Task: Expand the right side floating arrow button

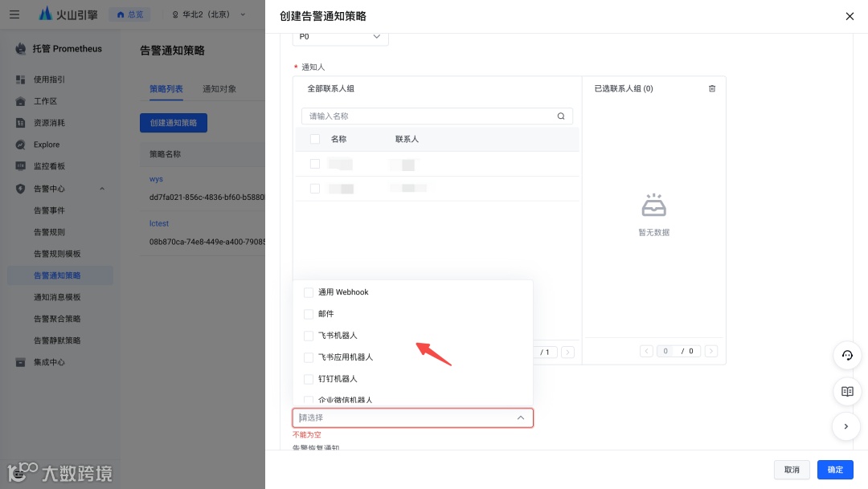Action: pyautogui.click(x=845, y=426)
